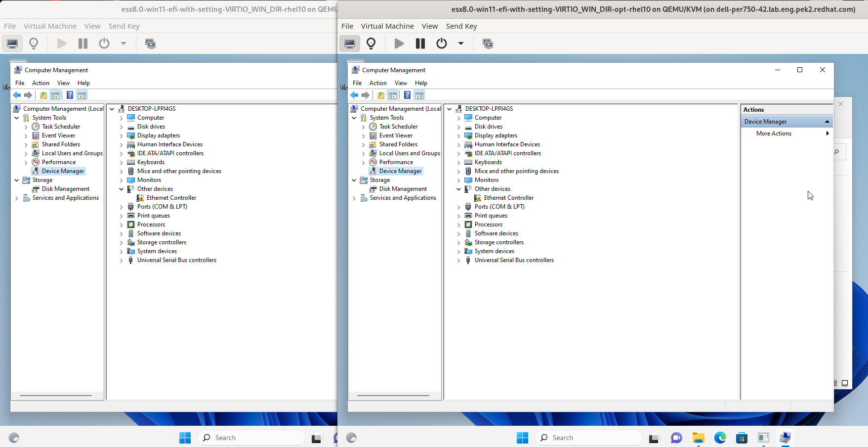Collapse System Tools in right console tree
This screenshot has width=868, height=447.
(354, 118)
